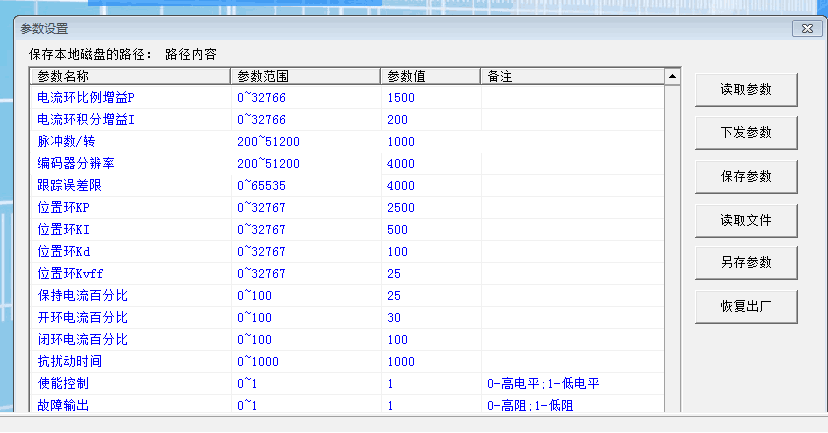Edit the 位置环KI value 500
The width and height of the screenshot is (828, 433).
398,230
